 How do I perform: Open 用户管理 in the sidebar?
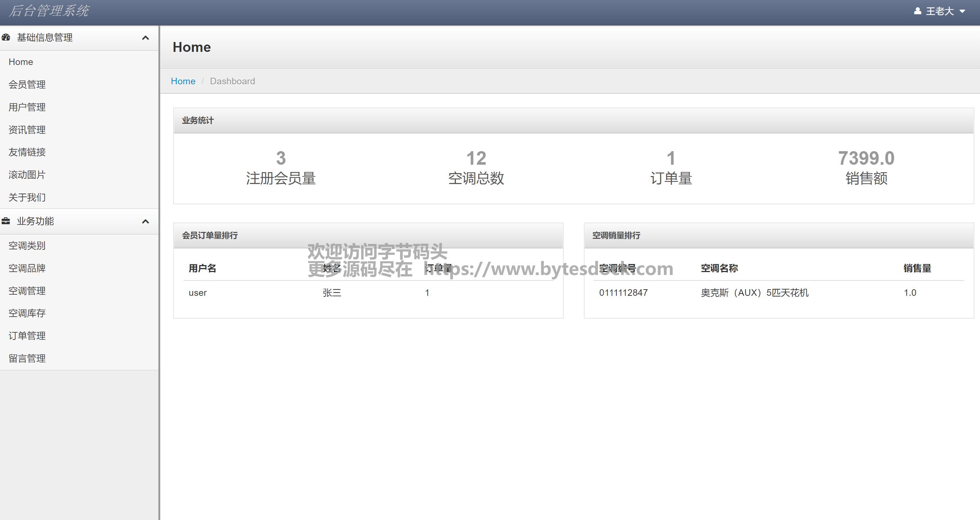click(27, 107)
